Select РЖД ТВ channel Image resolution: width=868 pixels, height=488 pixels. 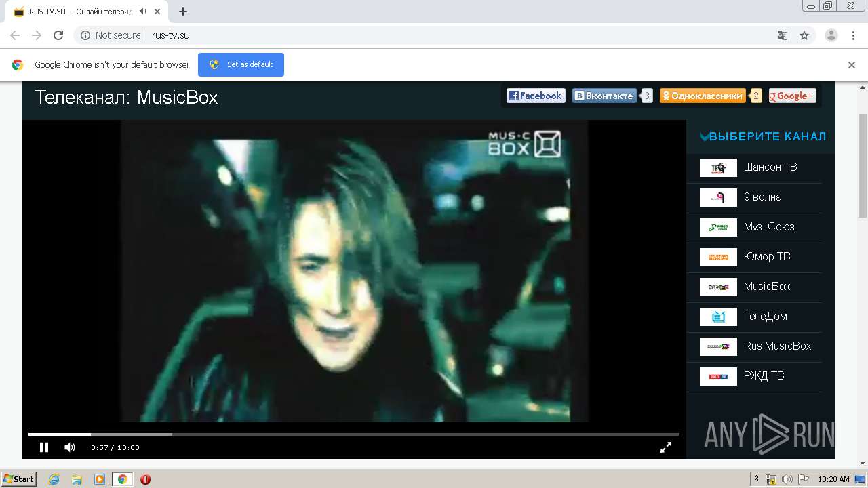point(764,376)
